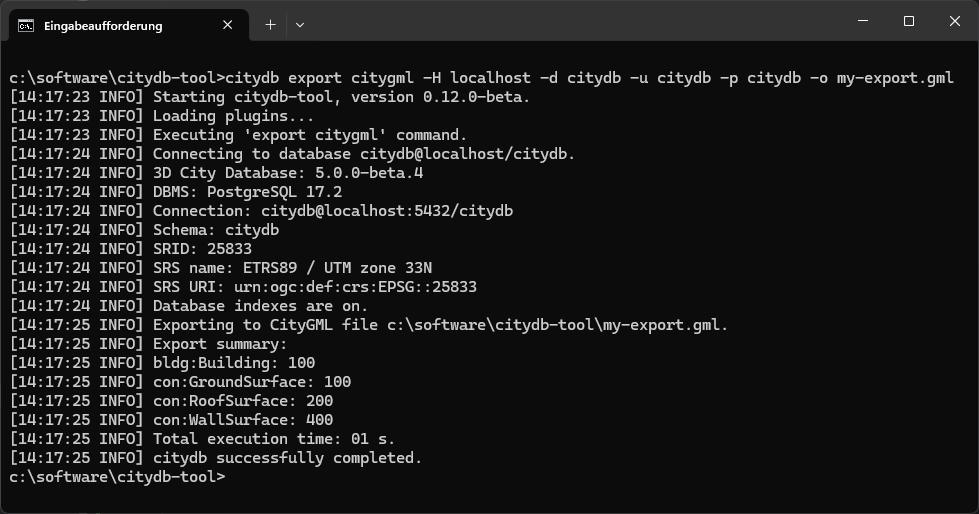Open a new tab with plus button
Viewport: 979px width, 514px height.
(x=270, y=25)
